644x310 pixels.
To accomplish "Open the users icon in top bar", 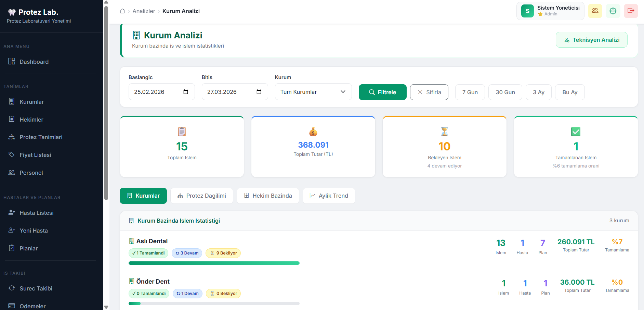I will (595, 11).
